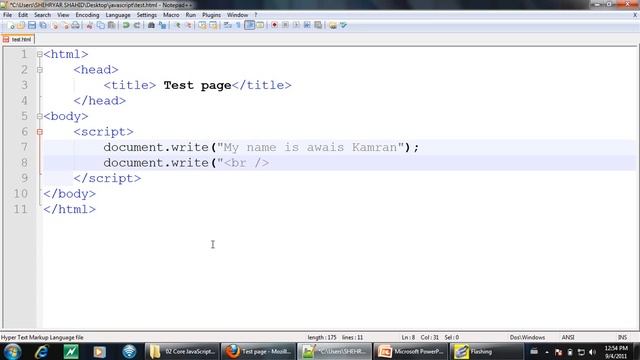Open the Run menu
Image resolution: width=640 pixels, height=360 pixels.
(x=191, y=15)
